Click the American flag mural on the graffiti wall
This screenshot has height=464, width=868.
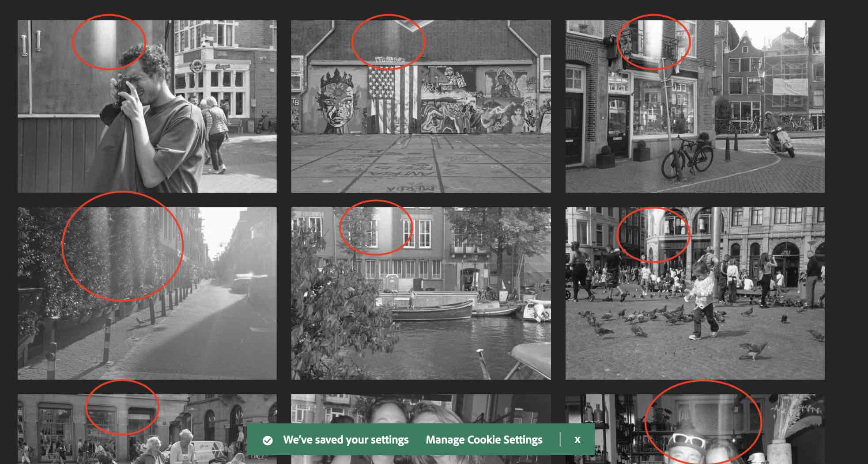pyautogui.click(x=392, y=98)
